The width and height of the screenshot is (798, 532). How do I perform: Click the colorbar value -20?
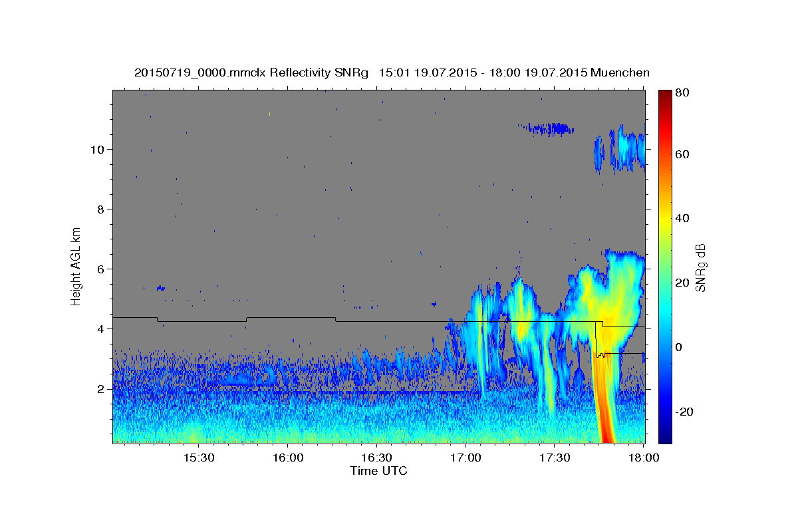click(x=684, y=412)
